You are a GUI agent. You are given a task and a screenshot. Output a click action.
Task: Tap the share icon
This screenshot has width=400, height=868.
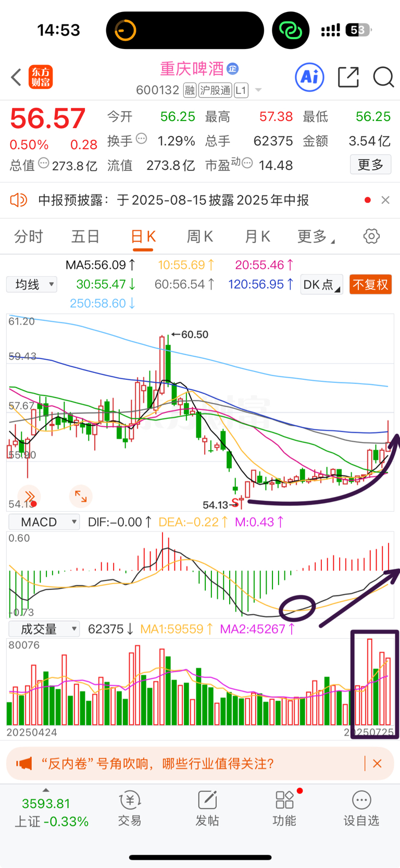pyautogui.click(x=348, y=77)
